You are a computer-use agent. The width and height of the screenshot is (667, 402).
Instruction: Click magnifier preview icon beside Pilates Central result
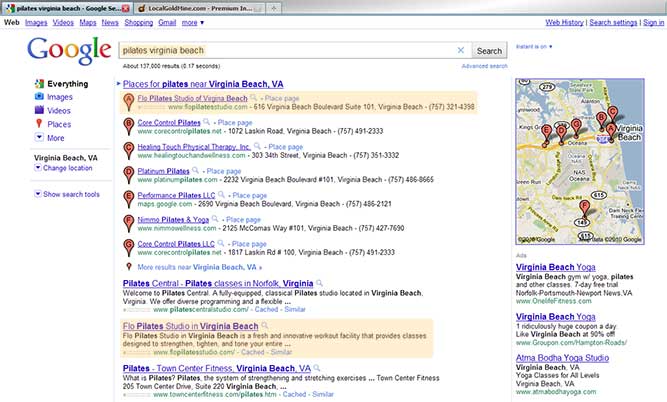(x=319, y=283)
